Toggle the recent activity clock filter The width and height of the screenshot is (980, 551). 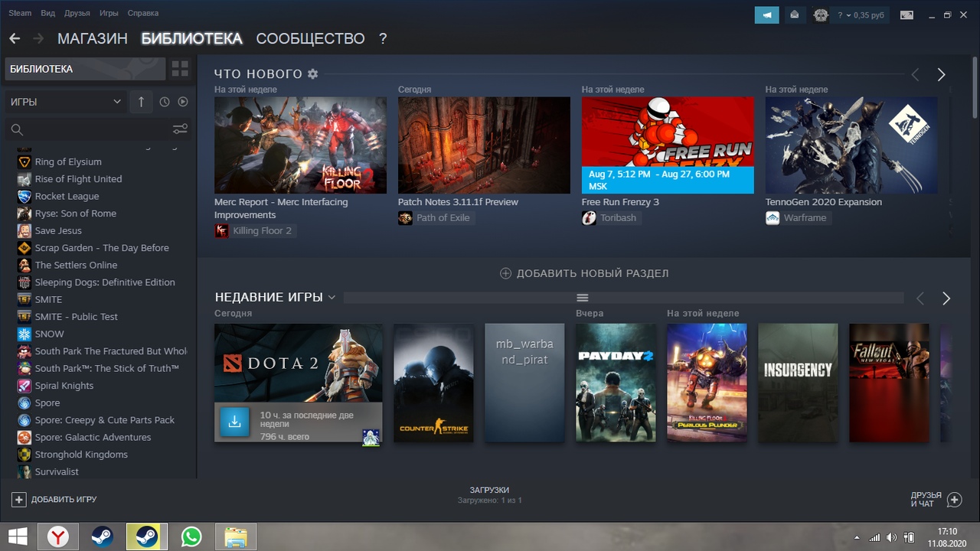[x=164, y=102]
